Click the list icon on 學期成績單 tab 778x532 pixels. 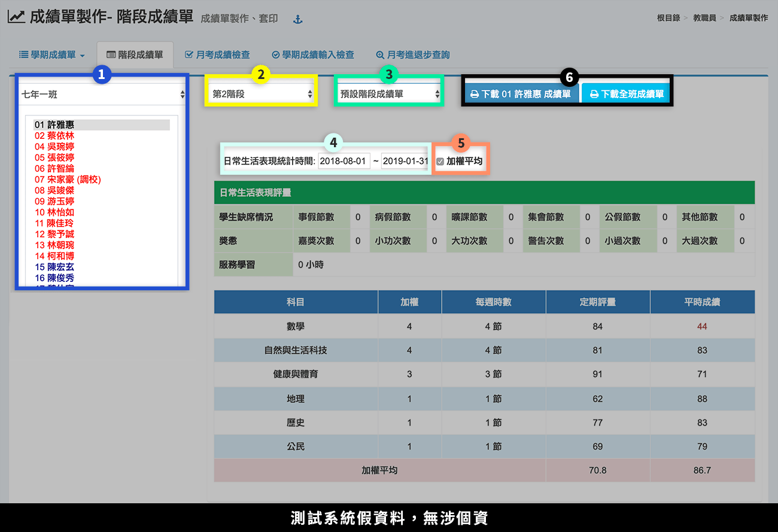click(x=24, y=54)
